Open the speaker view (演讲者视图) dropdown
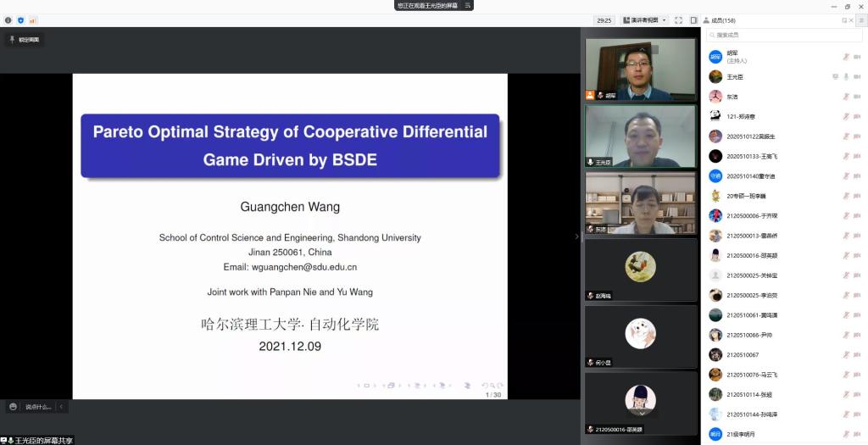Screen dimensions: 868x445 click(x=645, y=19)
